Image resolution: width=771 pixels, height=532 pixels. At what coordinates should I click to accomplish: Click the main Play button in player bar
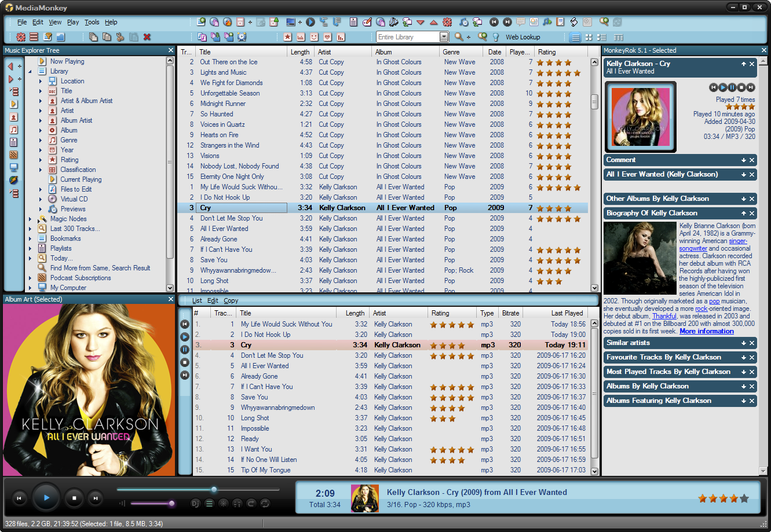pos(47,497)
